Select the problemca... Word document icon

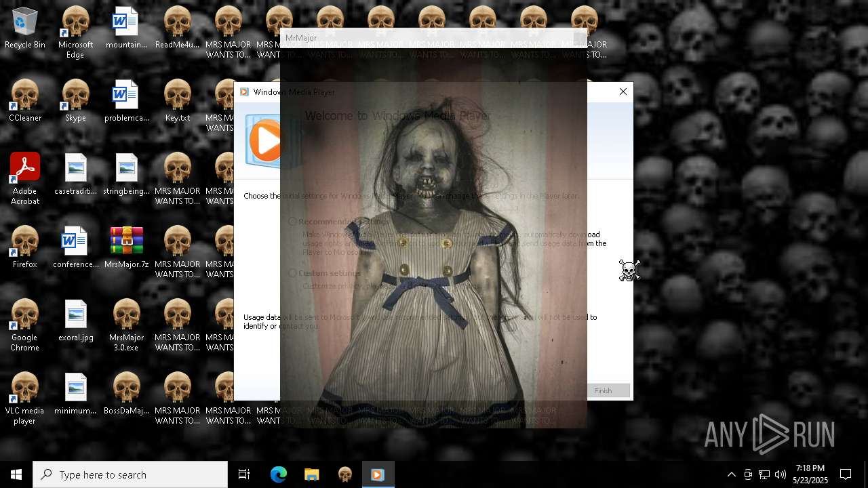[x=126, y=102]
